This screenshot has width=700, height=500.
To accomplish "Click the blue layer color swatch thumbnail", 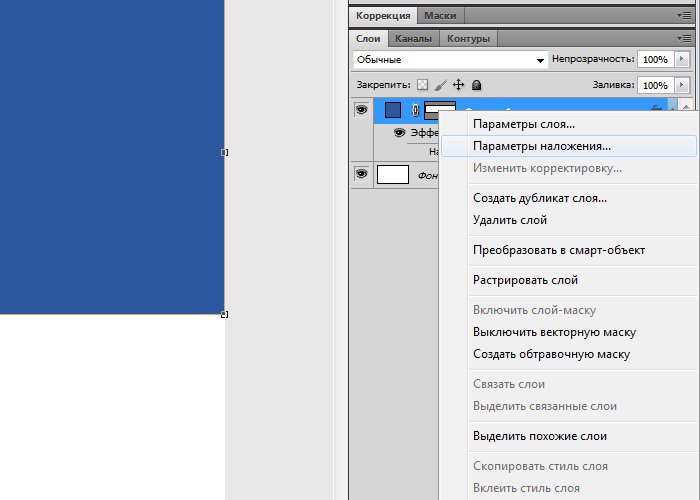I will click(393, 110).
